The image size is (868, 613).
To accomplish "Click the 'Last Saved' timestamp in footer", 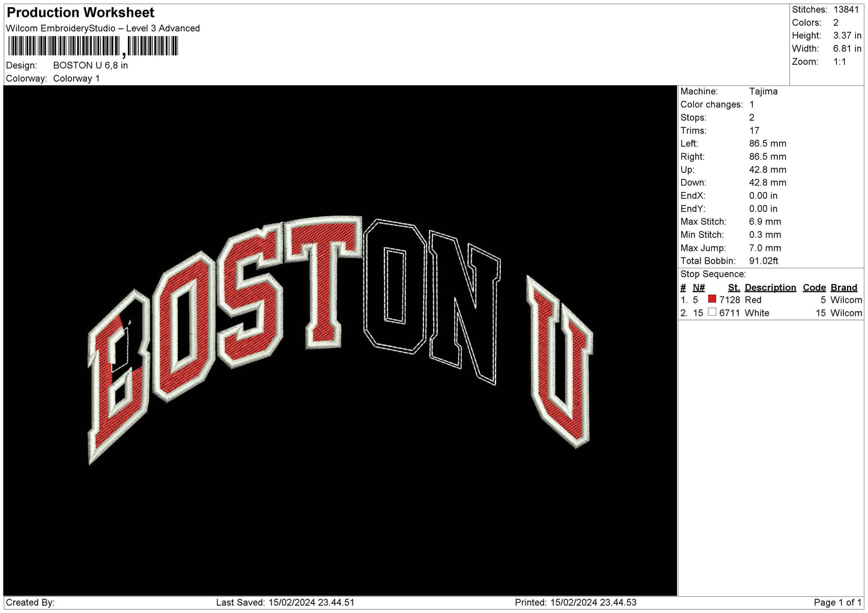I will [x=285, y=602].
